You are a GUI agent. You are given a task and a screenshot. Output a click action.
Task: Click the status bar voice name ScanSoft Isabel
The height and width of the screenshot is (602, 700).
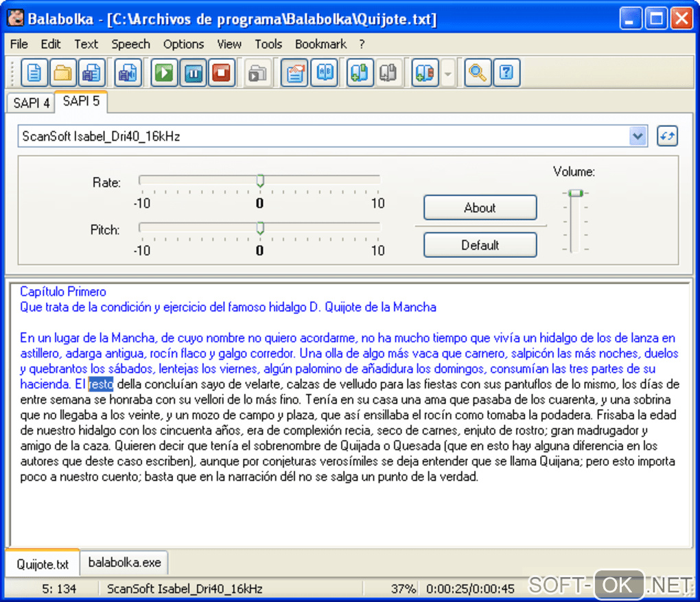click(185, 588)
